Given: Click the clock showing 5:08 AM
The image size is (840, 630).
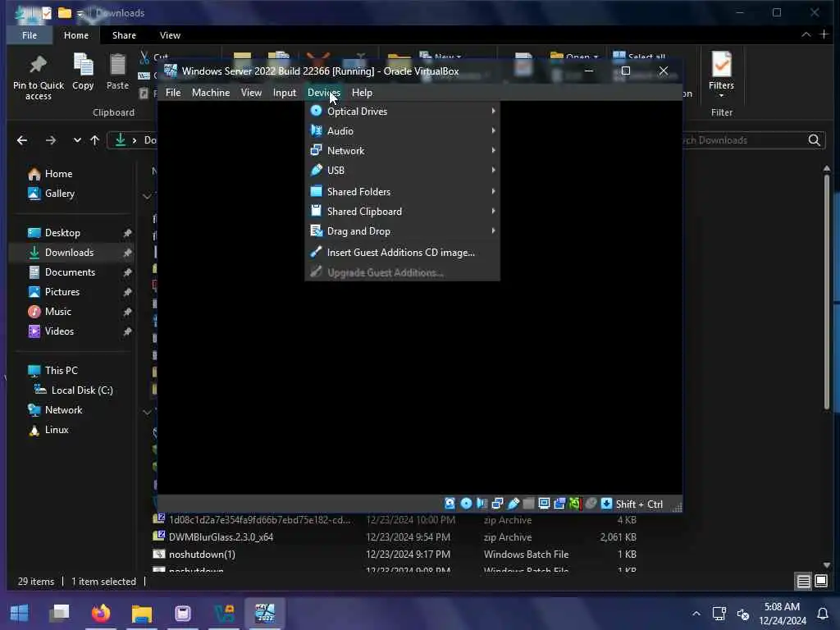Looking at the screenshot, I should point(782,607).
